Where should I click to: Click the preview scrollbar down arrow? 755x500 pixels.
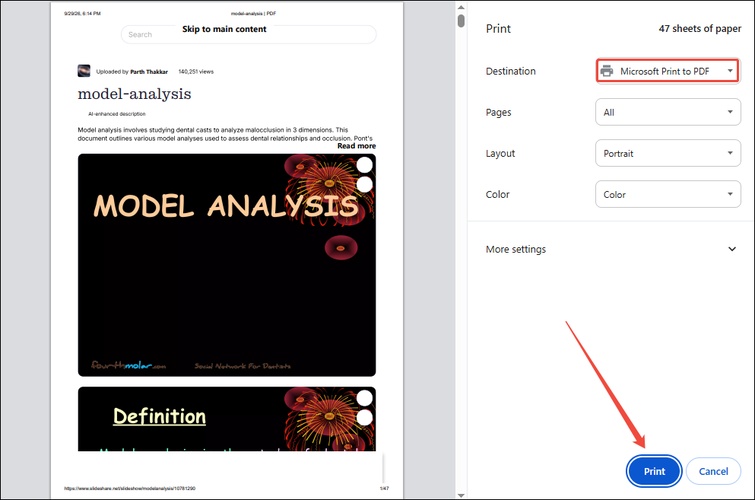tap(461, 495)
